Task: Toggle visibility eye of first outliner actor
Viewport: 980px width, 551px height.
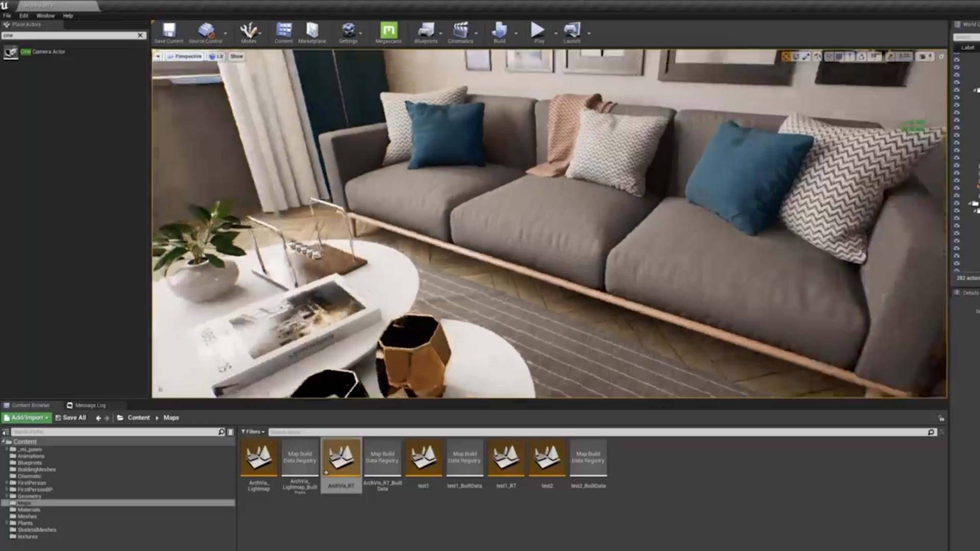Action: [x=957, y=60]
